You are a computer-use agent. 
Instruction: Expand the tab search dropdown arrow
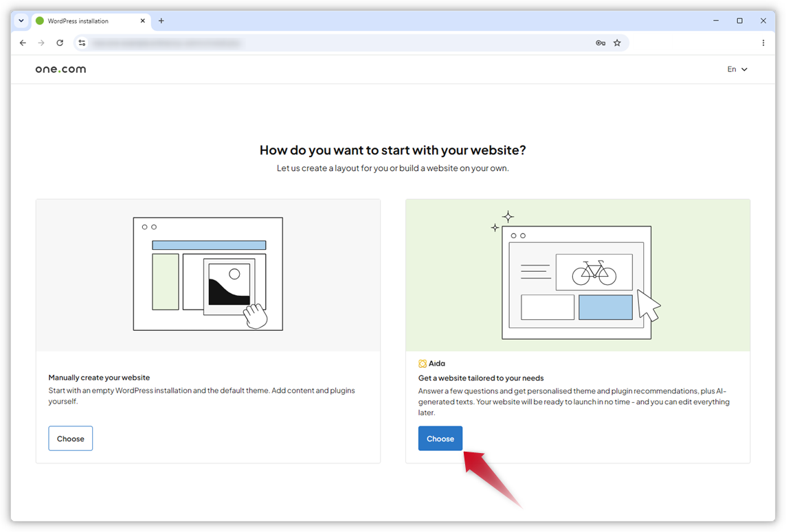point(21,21)
